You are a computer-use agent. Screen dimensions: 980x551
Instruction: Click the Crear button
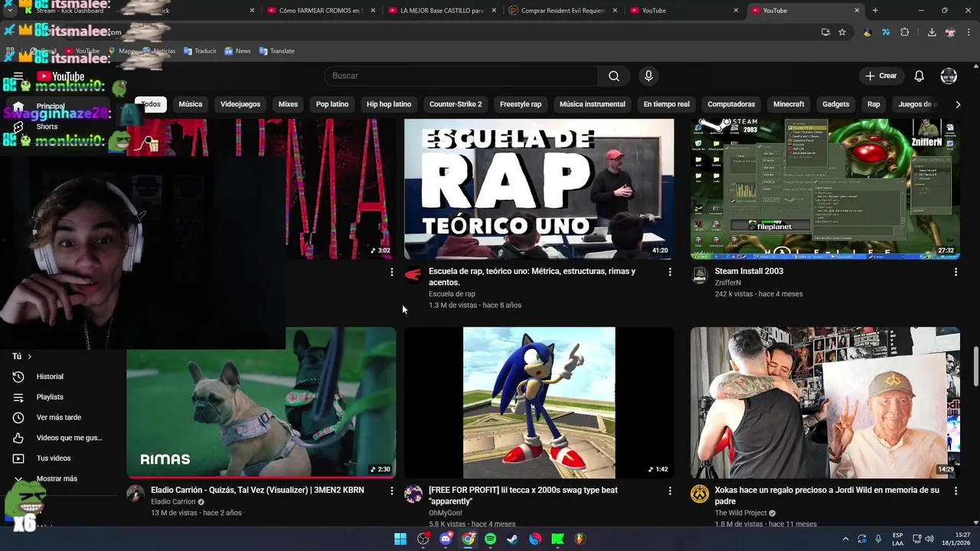[x=881, y=76]
